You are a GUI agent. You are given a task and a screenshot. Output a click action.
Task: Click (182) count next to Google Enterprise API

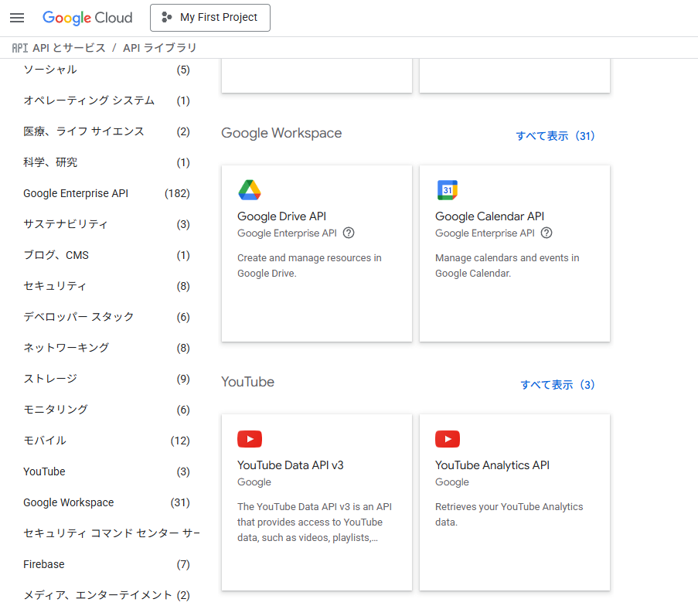(x=177, y=194)
